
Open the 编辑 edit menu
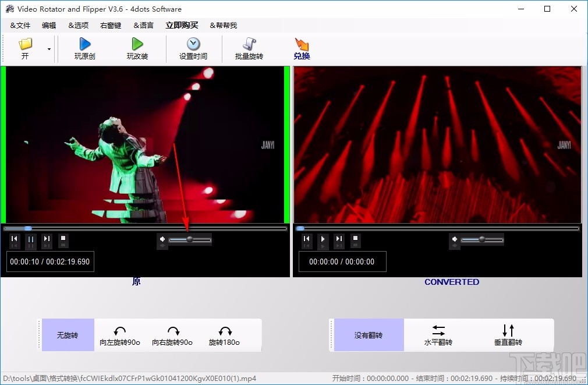click(x=49, y=25)
